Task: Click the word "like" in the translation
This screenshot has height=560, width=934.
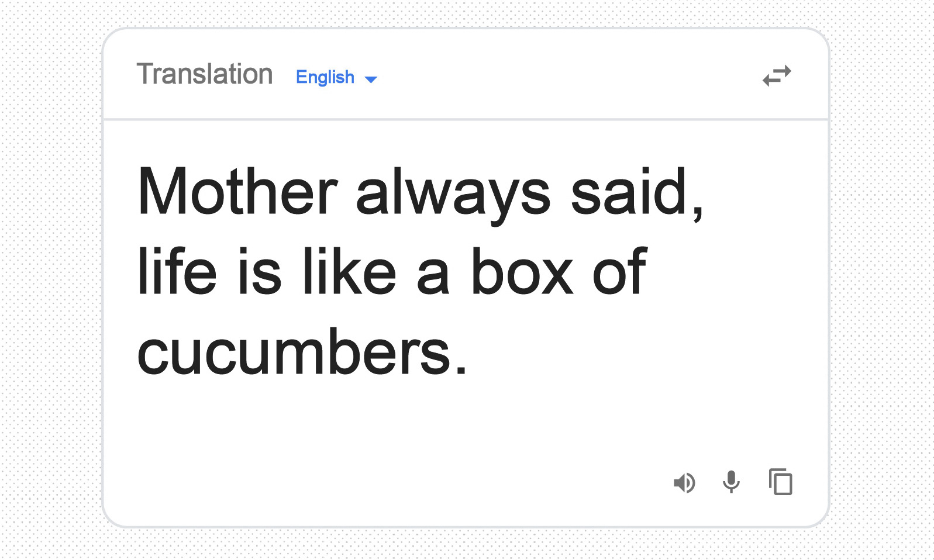Action: [349, 271]
